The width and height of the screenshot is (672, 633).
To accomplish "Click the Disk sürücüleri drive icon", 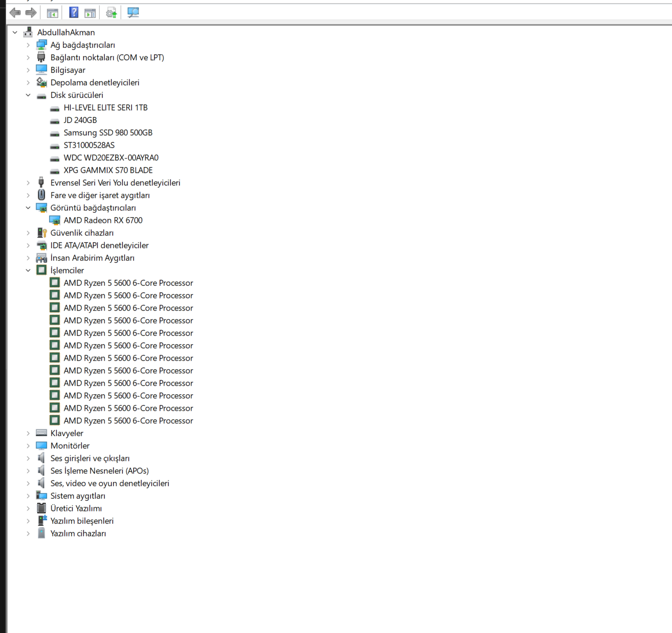I will pyautogui.click(x=41, y=96).
